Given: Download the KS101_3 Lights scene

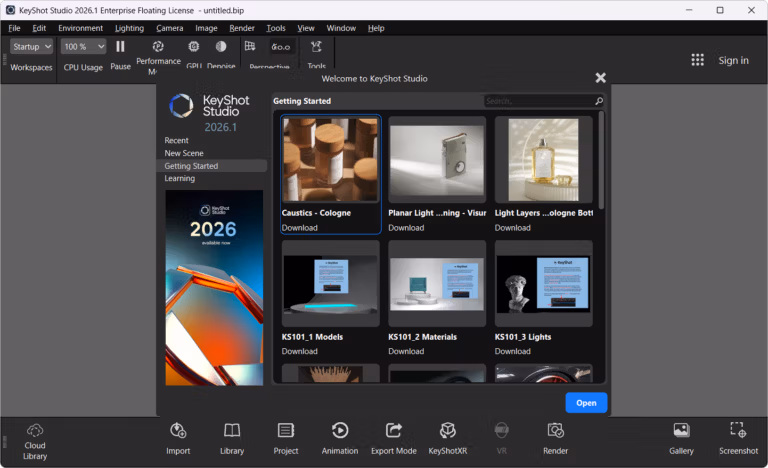Looking at the screenshot, I should click(512, 351).
